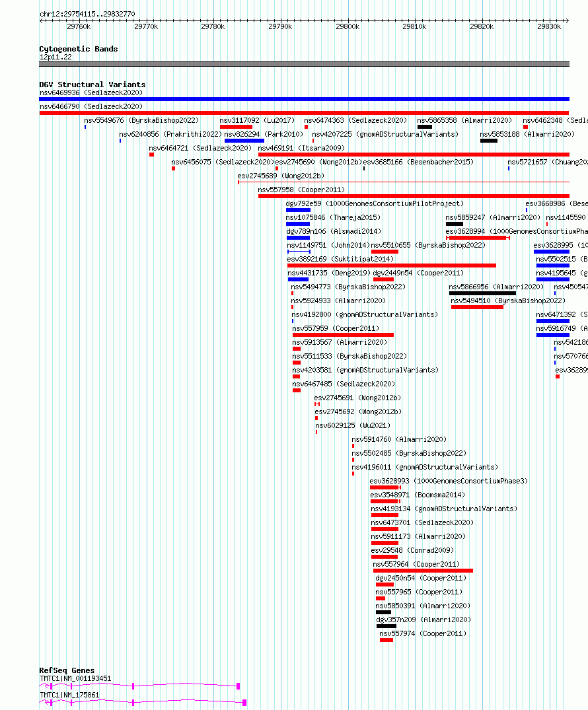Viewport: 588px width, 710px height.
Task: Select the red bar under nsv6466790
Action: [304, 113]
